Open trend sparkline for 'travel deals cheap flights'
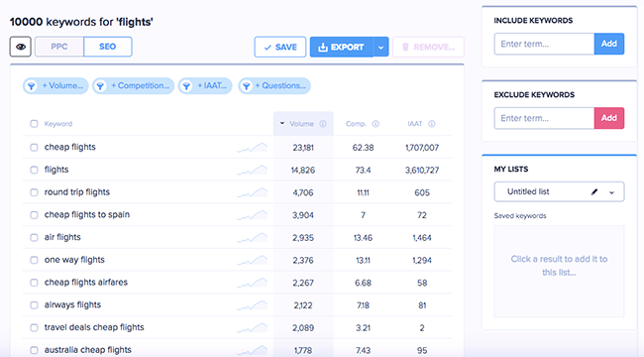This screenshot has height=357, width=644. click(253, 328)
